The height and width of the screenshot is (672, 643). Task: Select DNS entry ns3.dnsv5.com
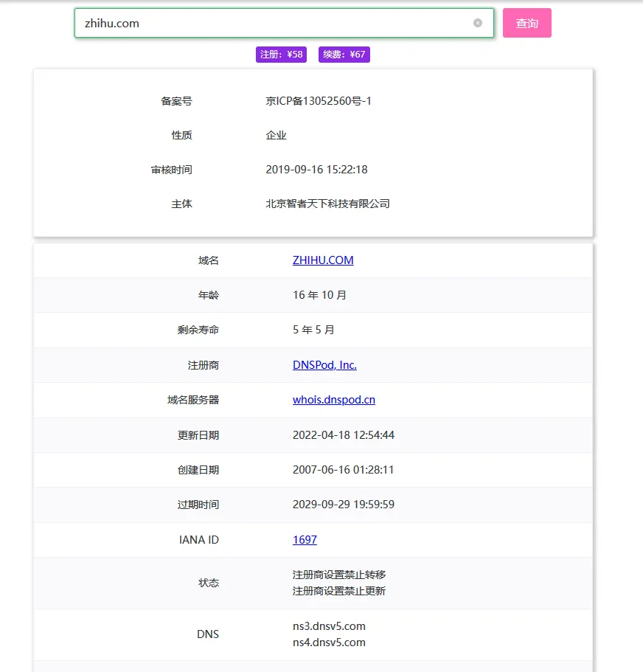(x=329, y=626)
